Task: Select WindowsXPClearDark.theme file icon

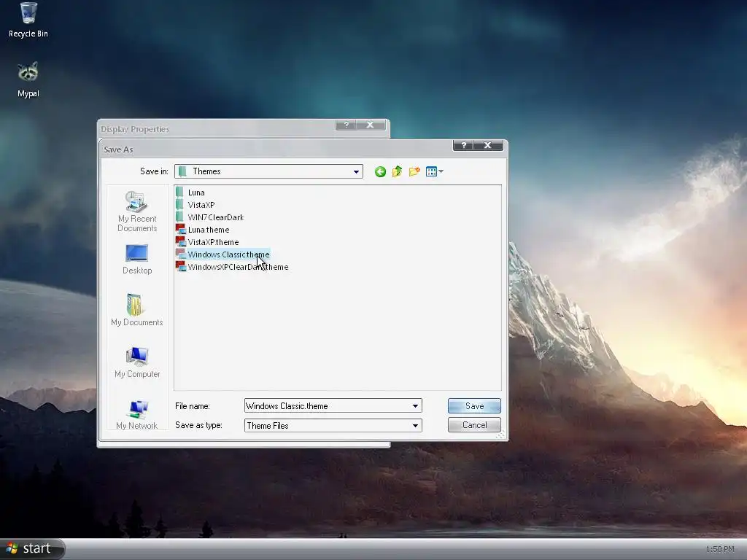Action: [181, 267]
